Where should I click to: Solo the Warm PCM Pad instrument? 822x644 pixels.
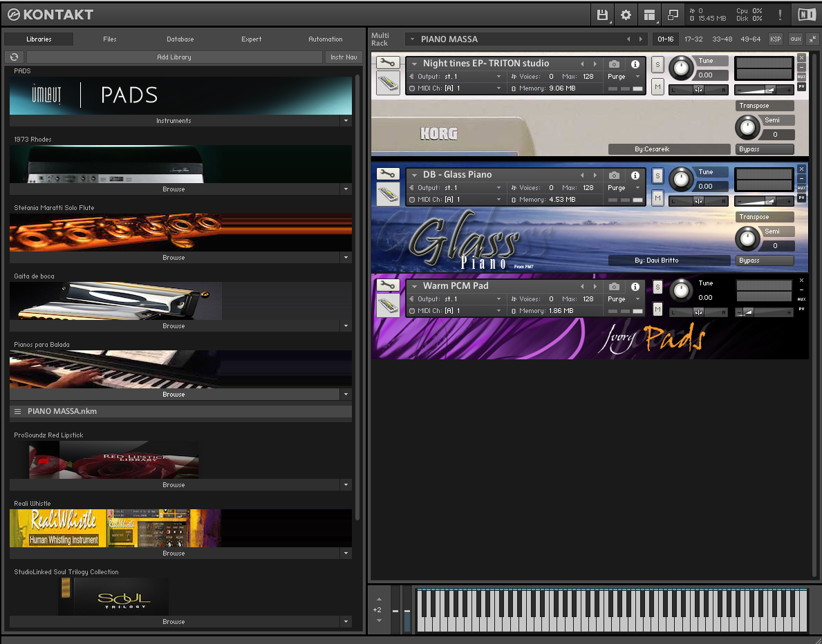pyautogui.click(x=658, y=287)
